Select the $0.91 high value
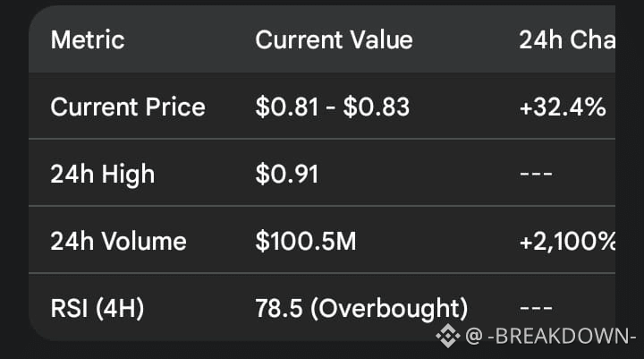 pos(287,174)
